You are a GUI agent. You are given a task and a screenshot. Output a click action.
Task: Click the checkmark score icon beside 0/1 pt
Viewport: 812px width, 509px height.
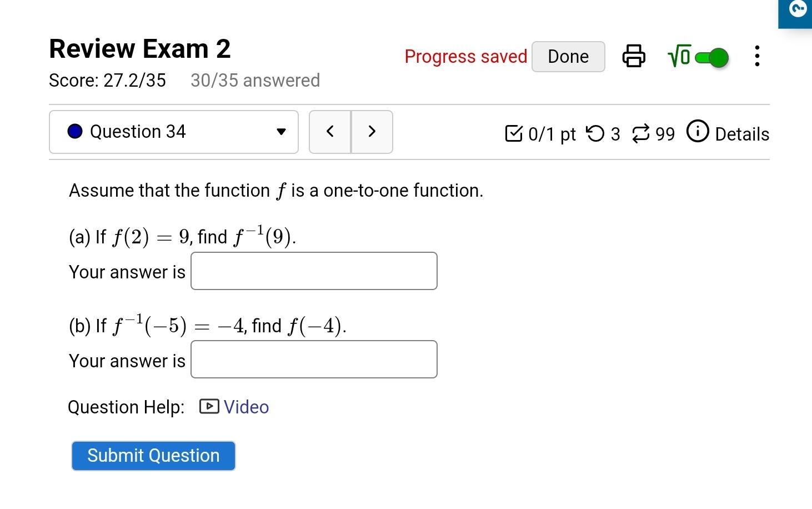(514, 133)
